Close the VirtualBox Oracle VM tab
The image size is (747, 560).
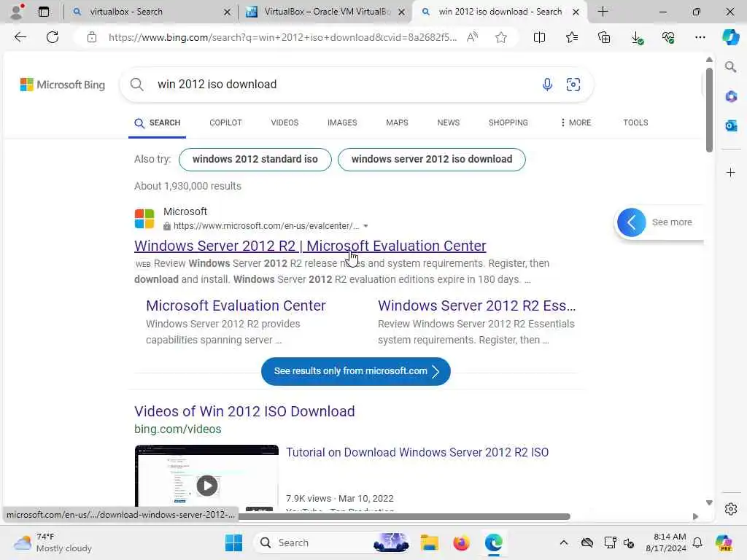click(x=402, y=12)
